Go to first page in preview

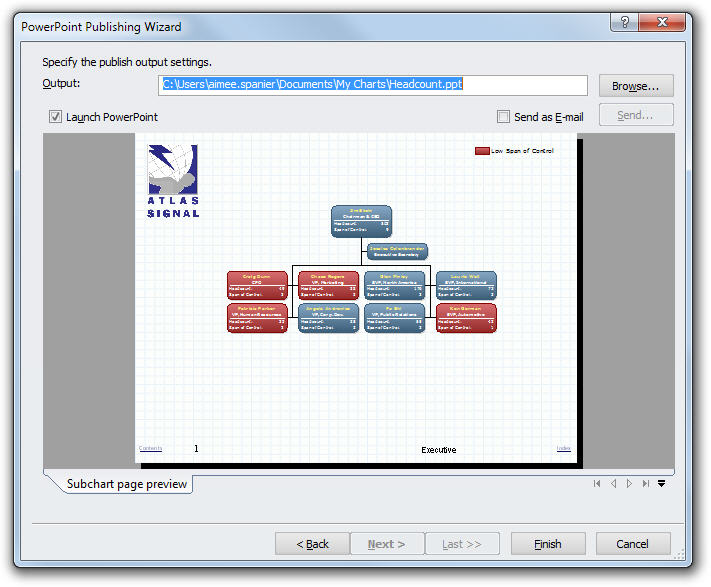coord(597,484)
